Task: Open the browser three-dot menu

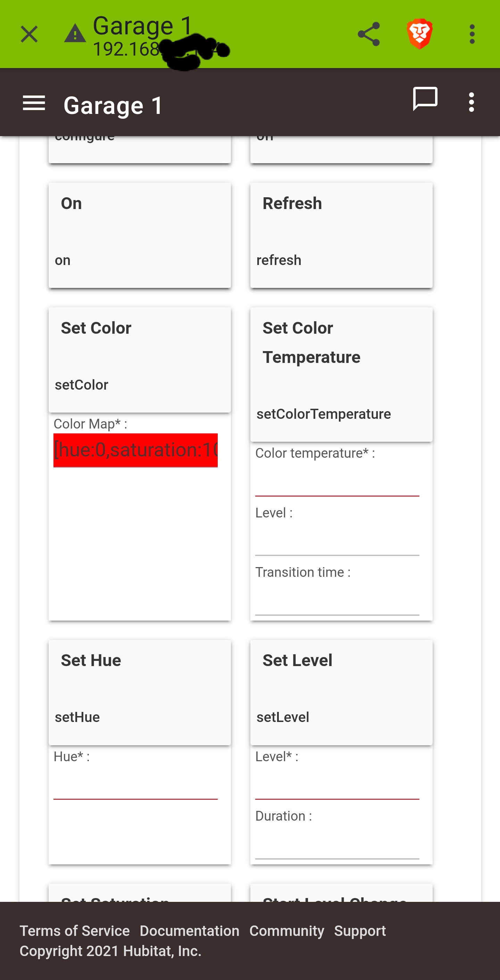Action: pos(472,34)
